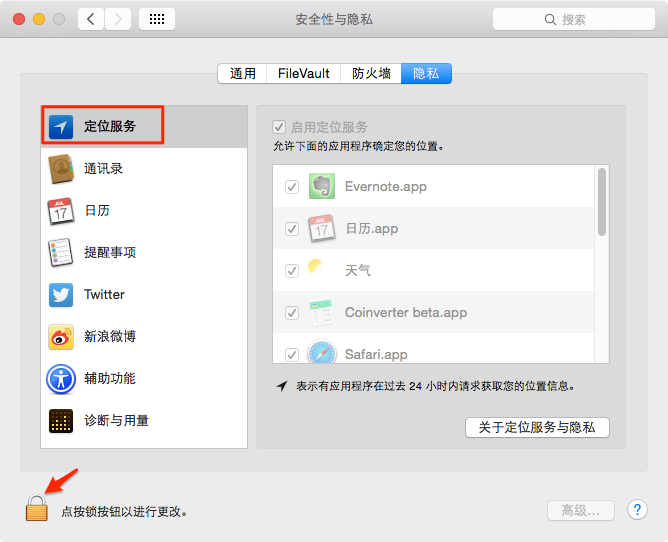Toggle 启用定位服务 checkbox
This screenshot has height=542, width=668.
pos(279,127)
